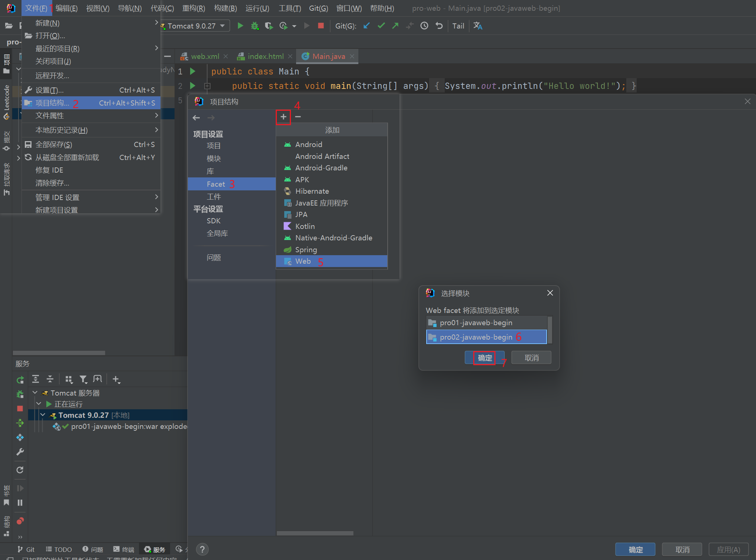Click the green deploy-all arrow in Services
This screenshot has height=560, width=756.
tap(20, 423)
